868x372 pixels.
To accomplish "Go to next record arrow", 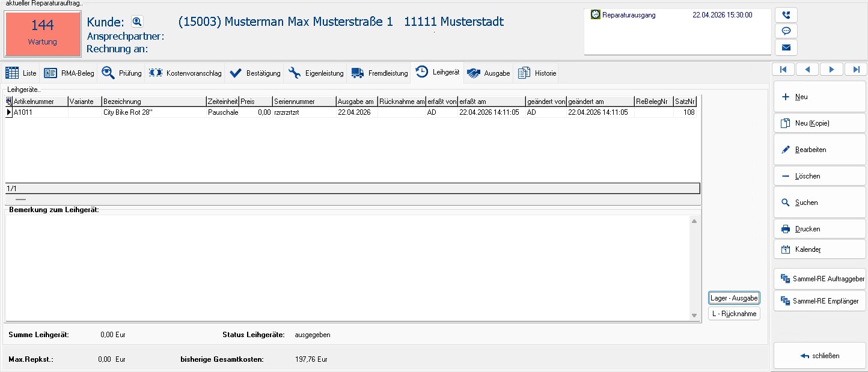I will (831, 70).
